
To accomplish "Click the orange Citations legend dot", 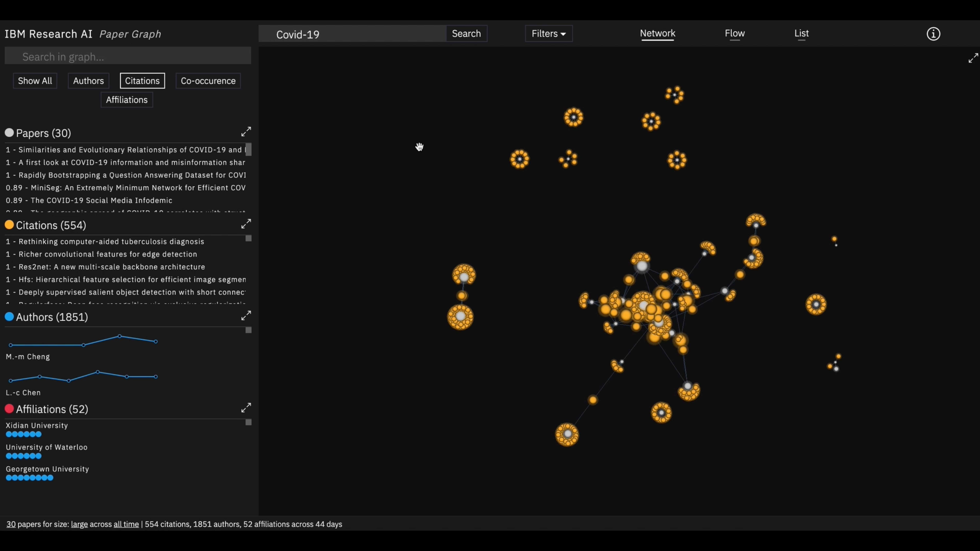I will tap(9, 225).
